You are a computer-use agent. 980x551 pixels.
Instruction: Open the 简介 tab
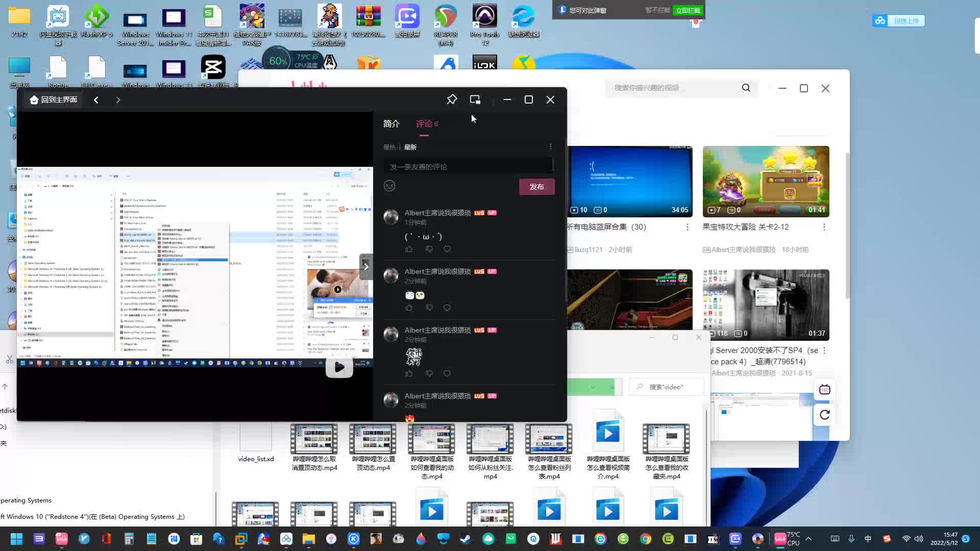pyautogui.click(x=391, y=123)
